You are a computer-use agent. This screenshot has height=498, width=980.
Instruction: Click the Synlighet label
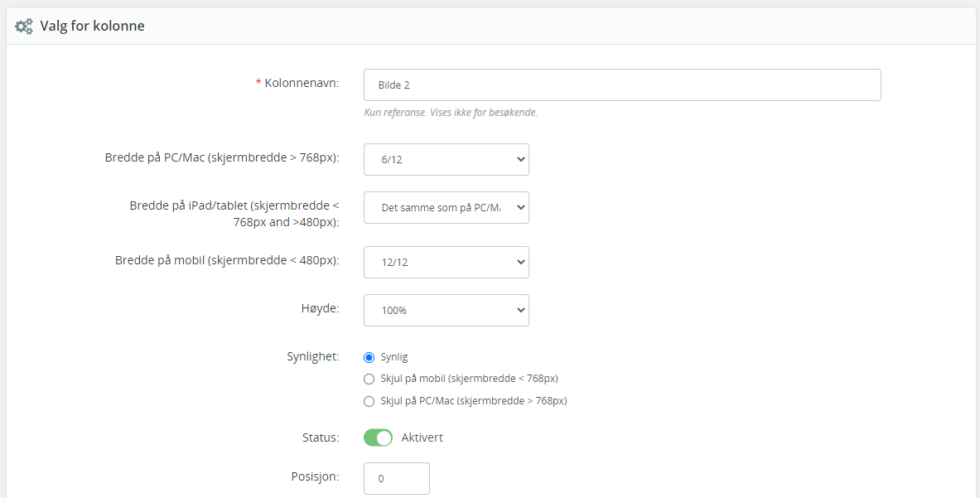tap(312, 357)
